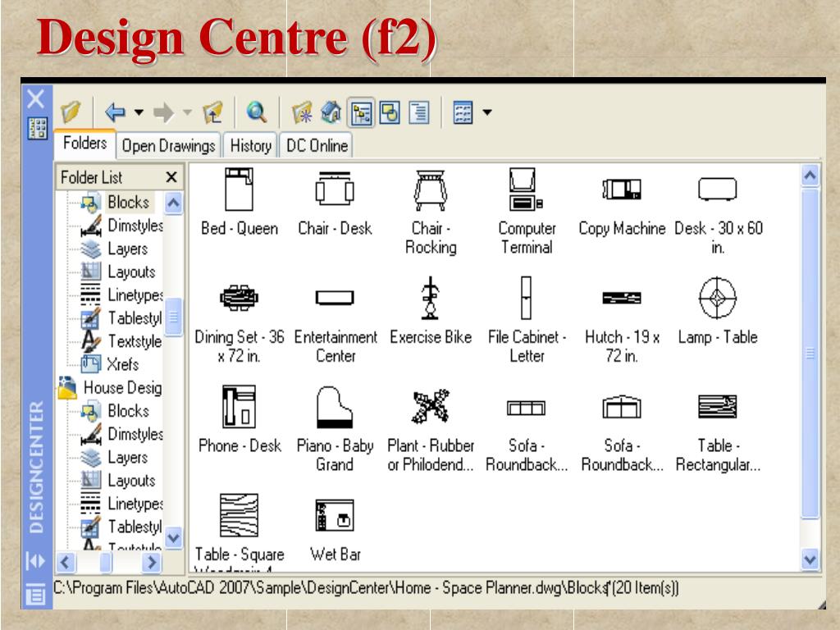
Task: Switch to the Folders tab
Action: [x=84, y=143]
